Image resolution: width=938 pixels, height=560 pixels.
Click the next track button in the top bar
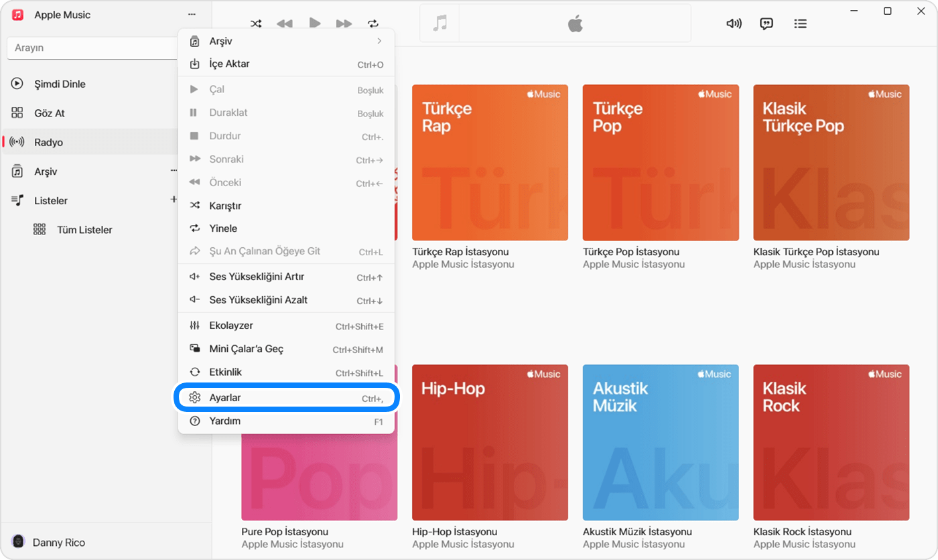(344, 23)
